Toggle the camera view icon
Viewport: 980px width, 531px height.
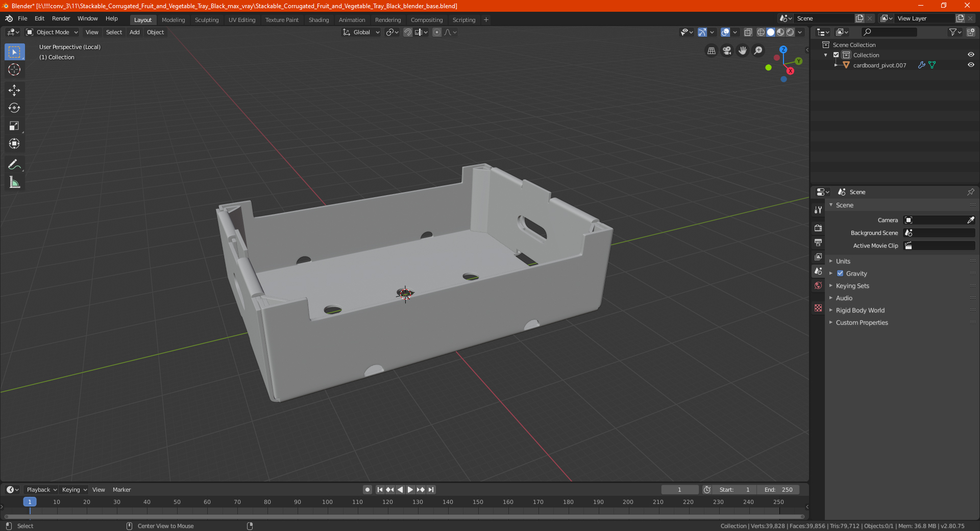727,51
